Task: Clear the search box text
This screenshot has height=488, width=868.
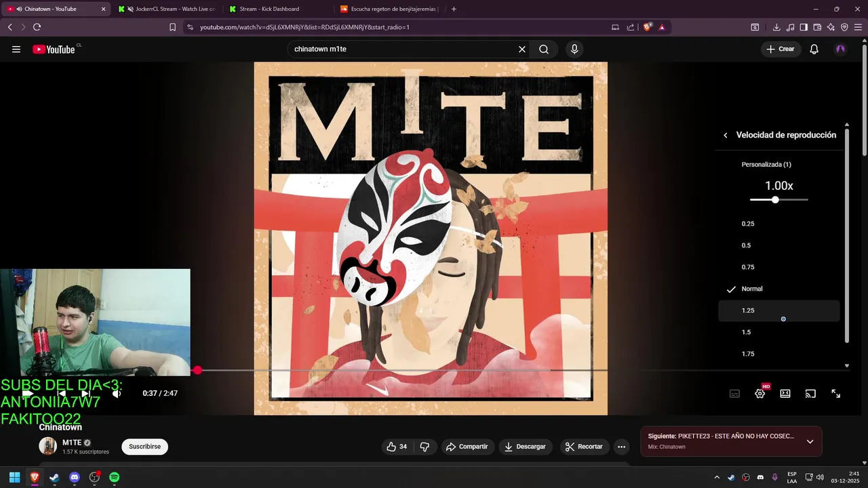Action: click(x=522, y=49)
